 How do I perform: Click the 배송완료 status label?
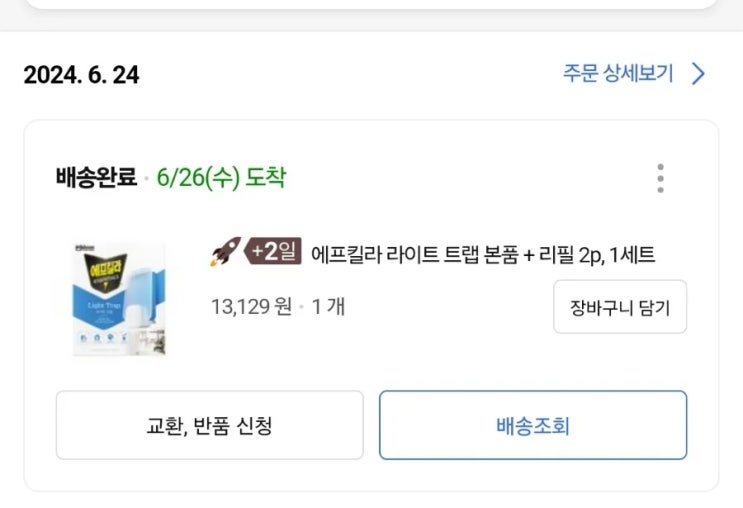96,178
